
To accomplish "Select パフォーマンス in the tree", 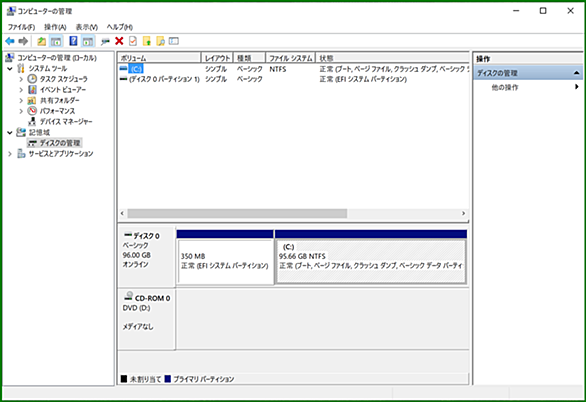I will point(57,111).
